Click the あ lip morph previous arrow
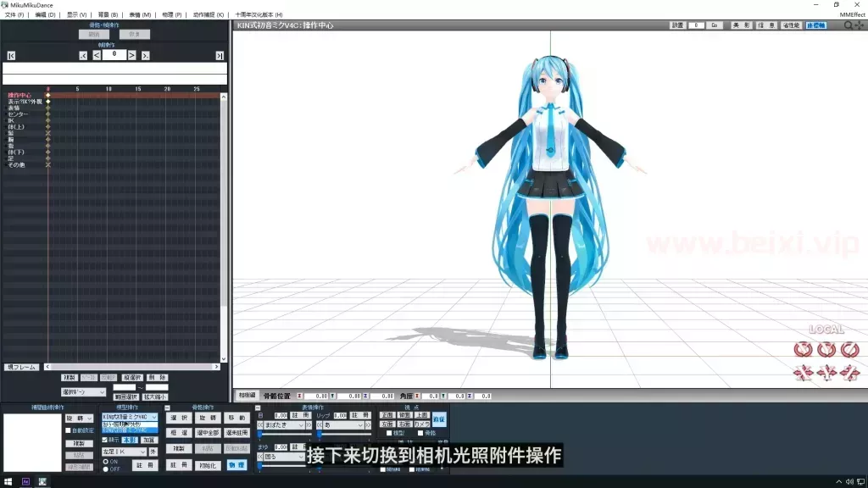Viewport: 868px width, 488px height. [x=320, y=425]
